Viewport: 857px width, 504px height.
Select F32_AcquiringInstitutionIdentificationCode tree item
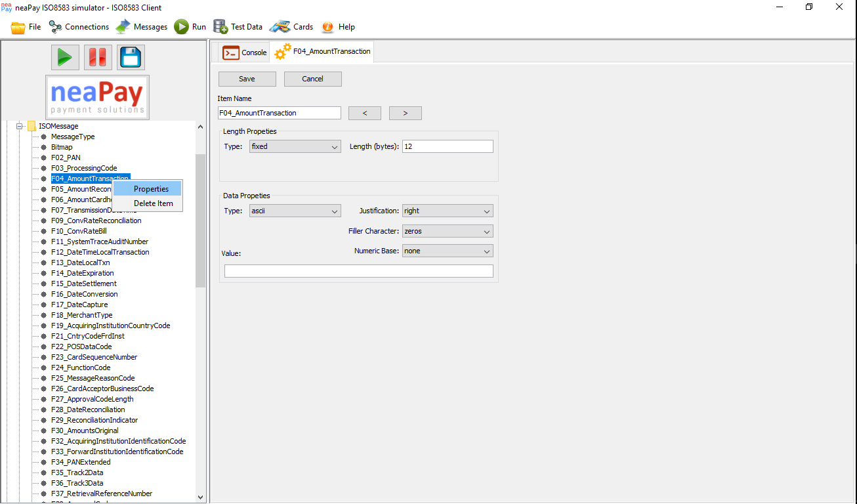[x=118, y=441]
